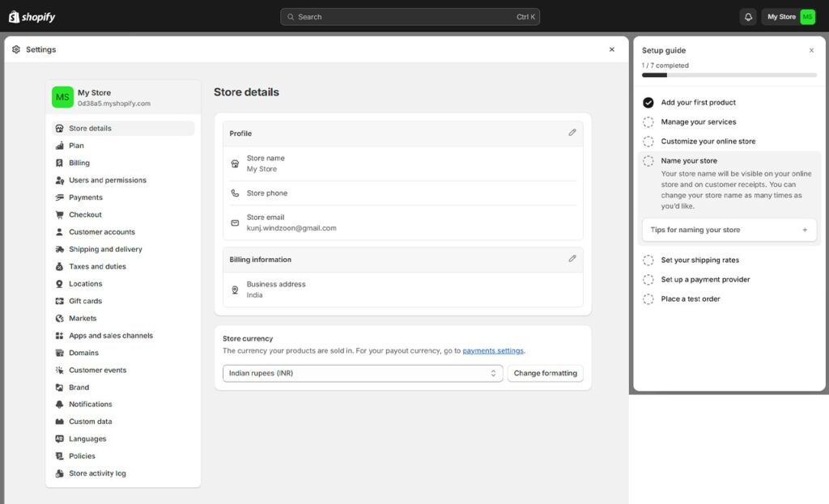Screen dimensions: 829x504
Task: Click the Apps and sales channels icon
Action: coord(59,336)
